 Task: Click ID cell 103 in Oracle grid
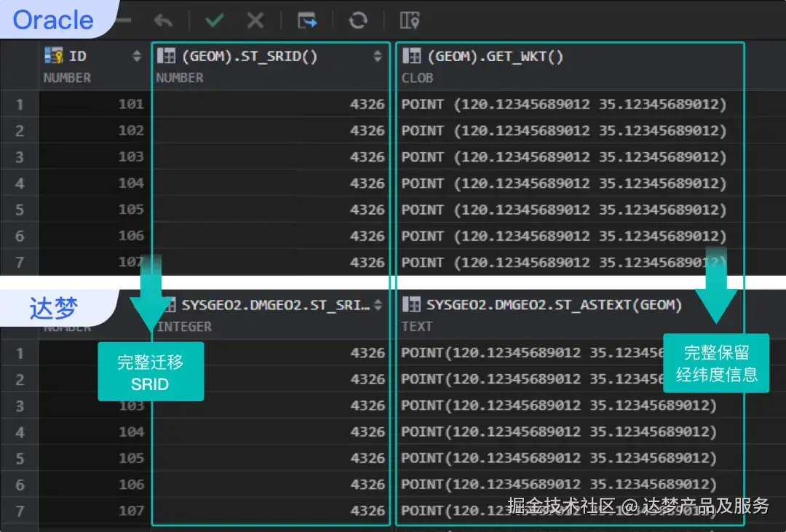click(x=95, y=157)
